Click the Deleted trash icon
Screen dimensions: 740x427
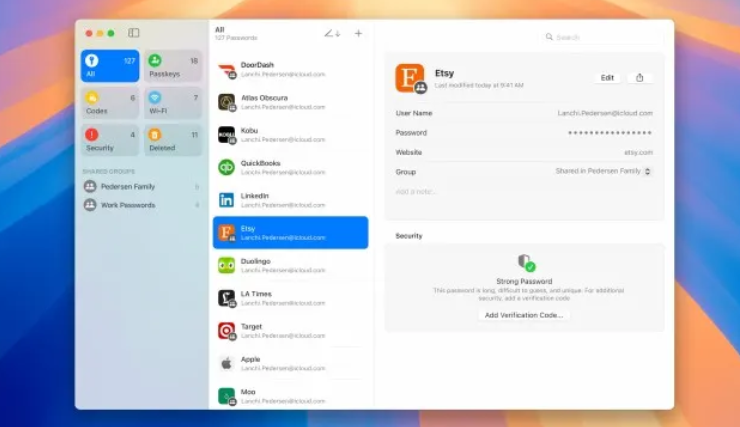[x=155, y=134]
